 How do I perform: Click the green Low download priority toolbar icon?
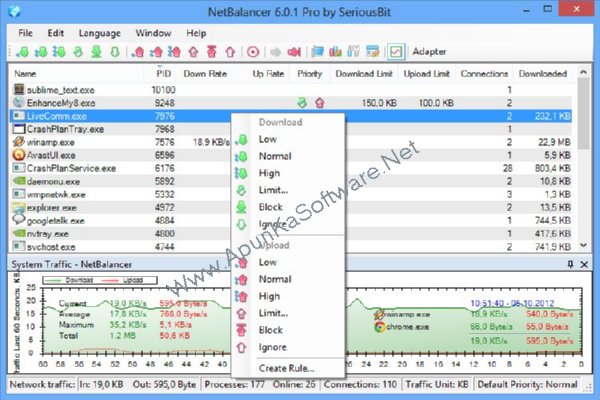pyautogui.click(x=22, y=52)
